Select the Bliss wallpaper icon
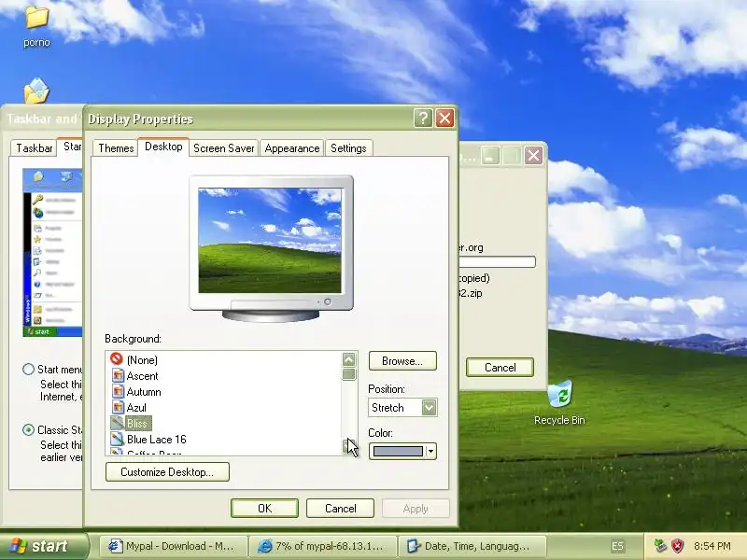The width and height of the screenshot is (747, 560). [x=118, y=423]
